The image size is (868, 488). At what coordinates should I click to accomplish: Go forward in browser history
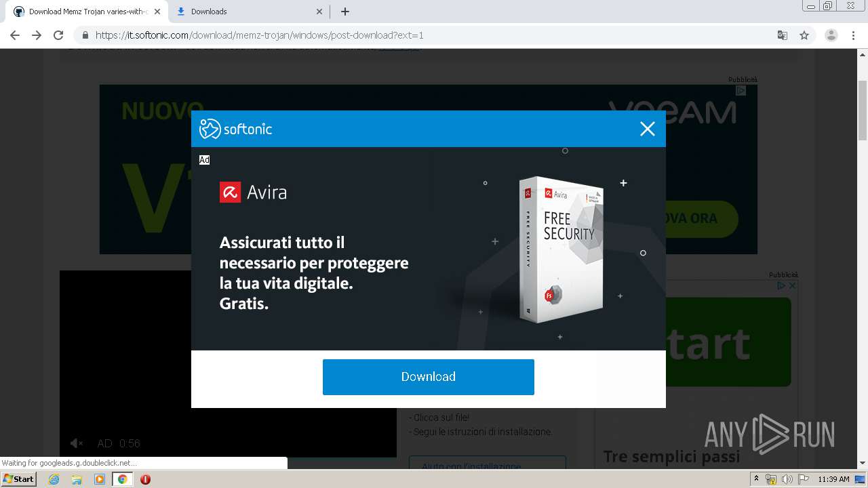pos(37,35)
